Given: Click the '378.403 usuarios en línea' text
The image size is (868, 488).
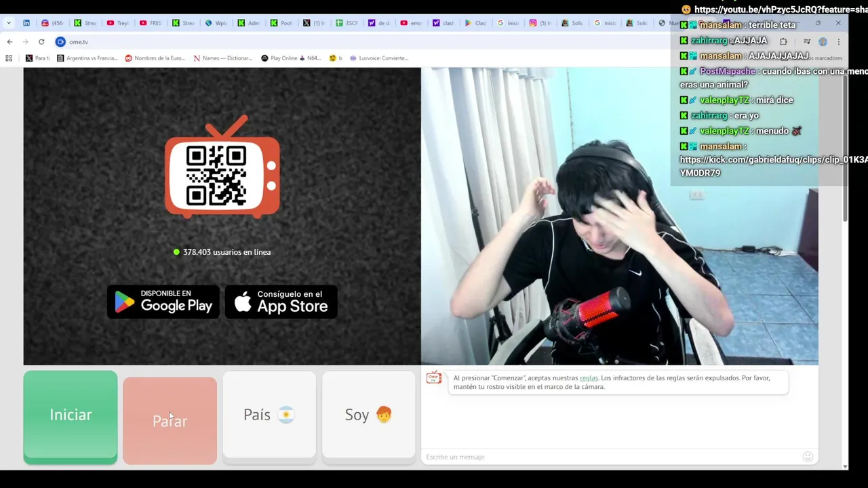Looking at the screenshot, I should [226, 252].
